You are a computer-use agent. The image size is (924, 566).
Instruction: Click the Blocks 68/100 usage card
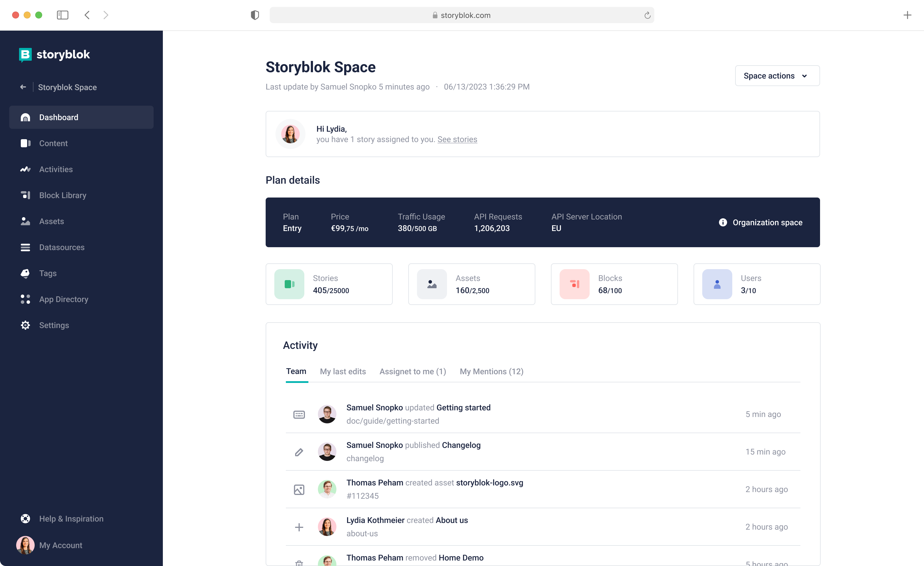[614, 284]
